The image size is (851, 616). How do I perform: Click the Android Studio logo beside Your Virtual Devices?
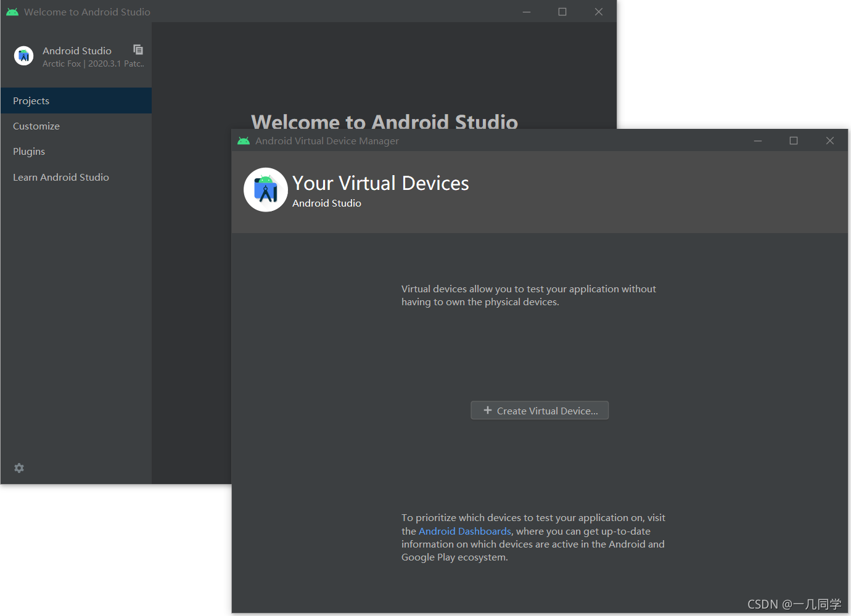pos(266,190)
